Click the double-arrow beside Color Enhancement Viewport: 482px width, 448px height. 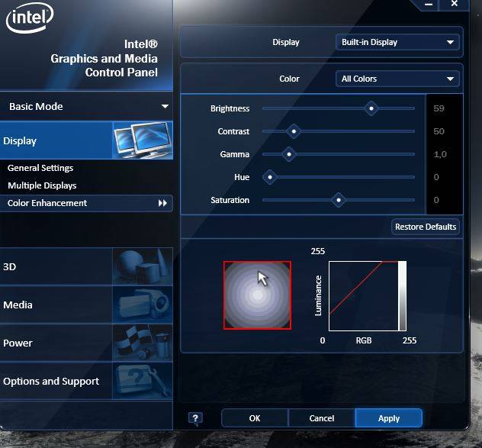coord(162,203)
